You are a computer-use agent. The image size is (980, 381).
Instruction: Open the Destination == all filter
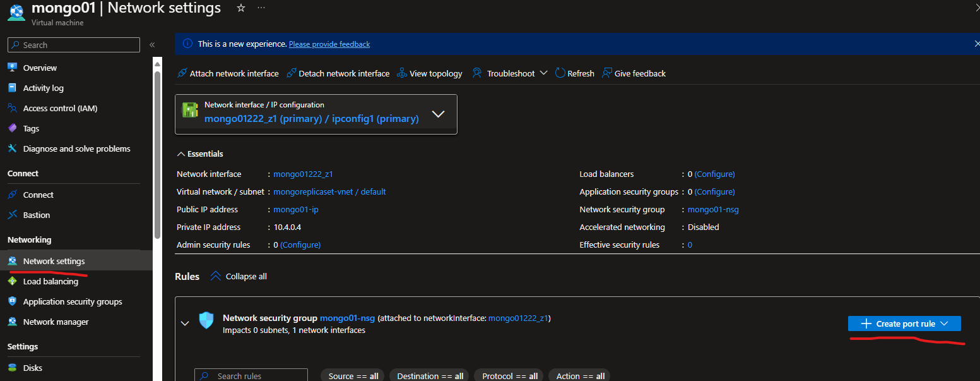pyautogui.click(x=430, y=376)
